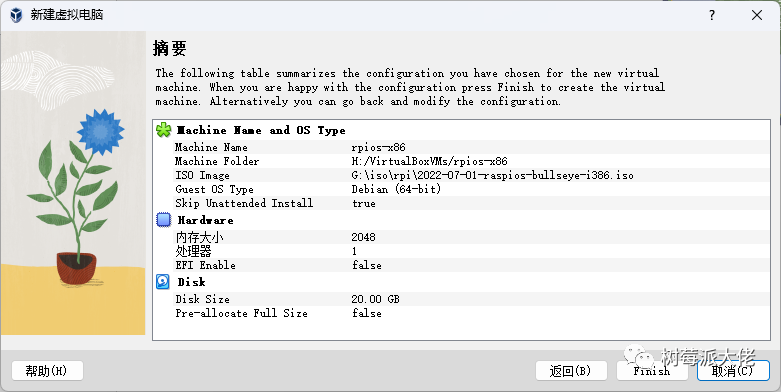
Task: Select the Machine Name and OS Type header
Action: coord(261,131)
